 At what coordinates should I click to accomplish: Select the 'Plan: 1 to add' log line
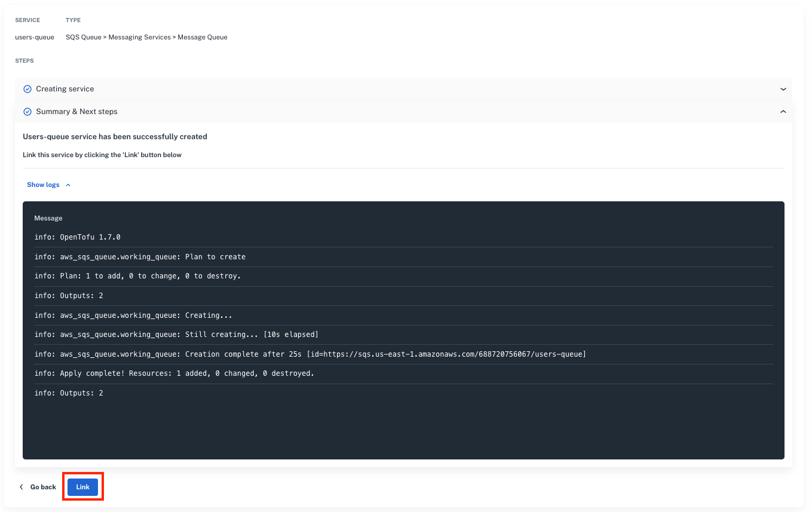[137, 276]
